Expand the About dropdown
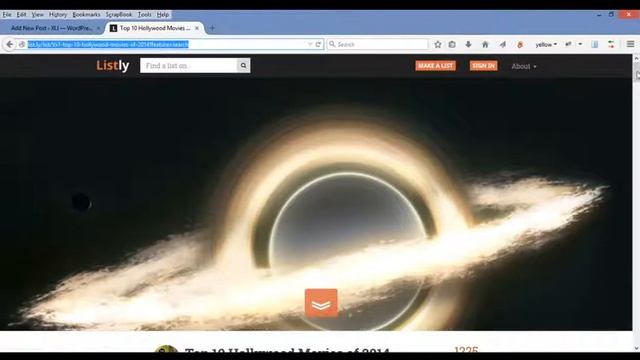 [524, 66]
